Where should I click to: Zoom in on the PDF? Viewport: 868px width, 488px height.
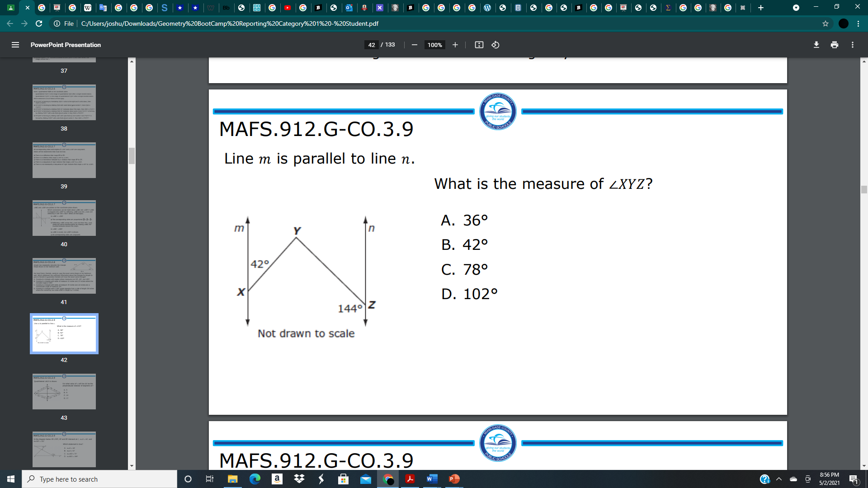[x=455, y=45]
